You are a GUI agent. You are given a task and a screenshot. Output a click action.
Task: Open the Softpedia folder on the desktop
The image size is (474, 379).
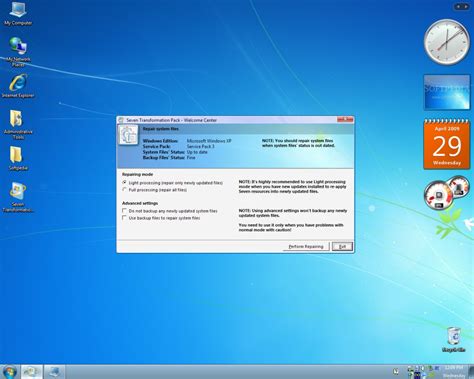pyautogui.click(x=18, y=158)
